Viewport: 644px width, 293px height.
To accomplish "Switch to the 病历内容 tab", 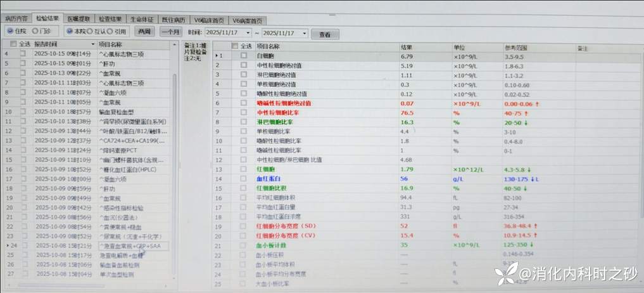I will pyautogui.click(x=16, y=19).
